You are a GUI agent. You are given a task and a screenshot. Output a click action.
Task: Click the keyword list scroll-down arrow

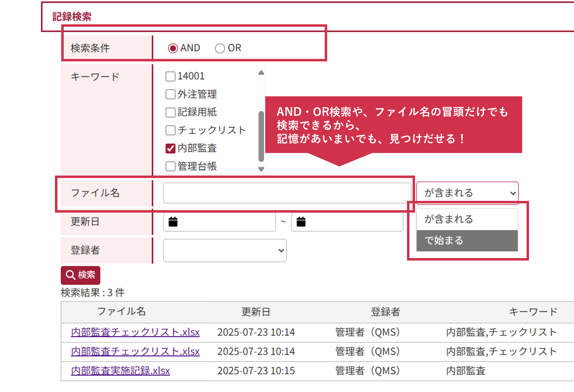261,169
